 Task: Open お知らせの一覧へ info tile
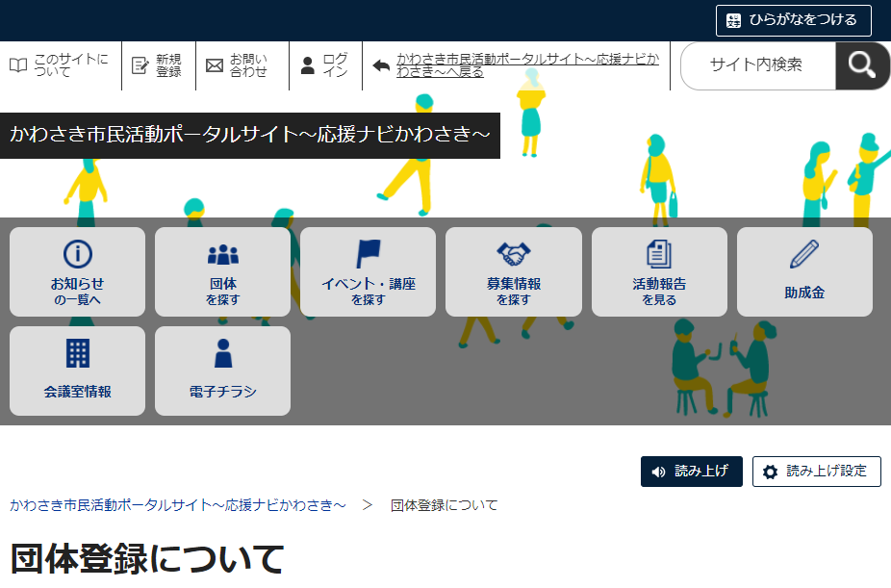[77, 271]
